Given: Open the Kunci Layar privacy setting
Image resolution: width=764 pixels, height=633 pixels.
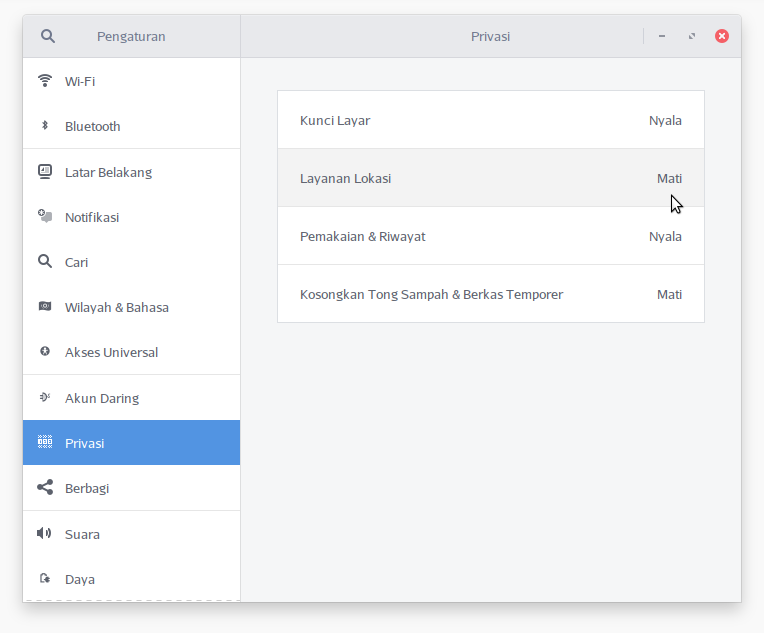Looking at the screenshot, I should 490,120.
